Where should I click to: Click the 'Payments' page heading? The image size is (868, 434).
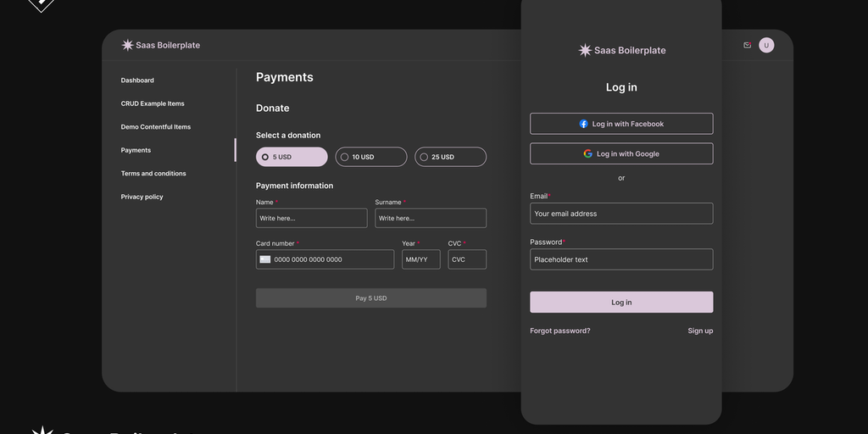tap(285, 77)
